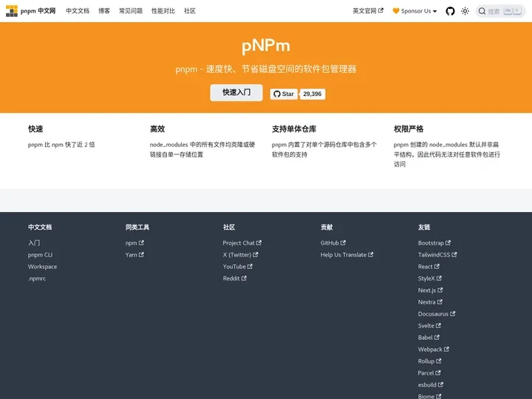Open the Workspace footer link
This screenshot has width=532, height=399.
(x=42, y=267)
